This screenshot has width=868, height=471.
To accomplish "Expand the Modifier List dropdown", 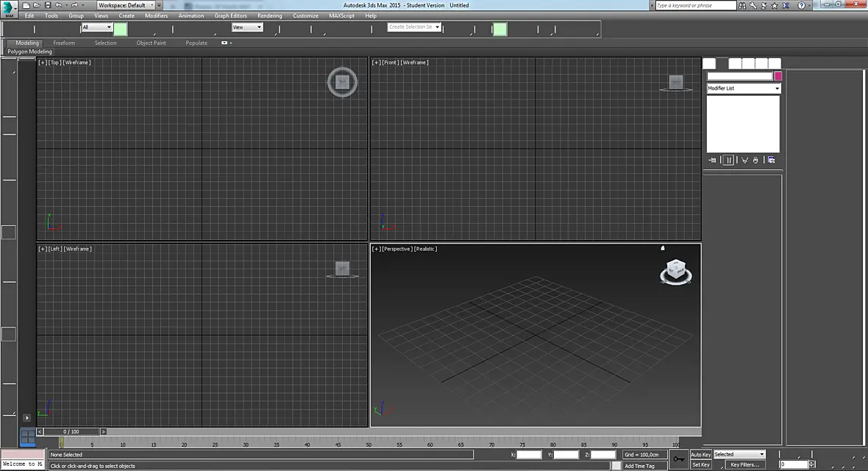I will tap(744, 88).
